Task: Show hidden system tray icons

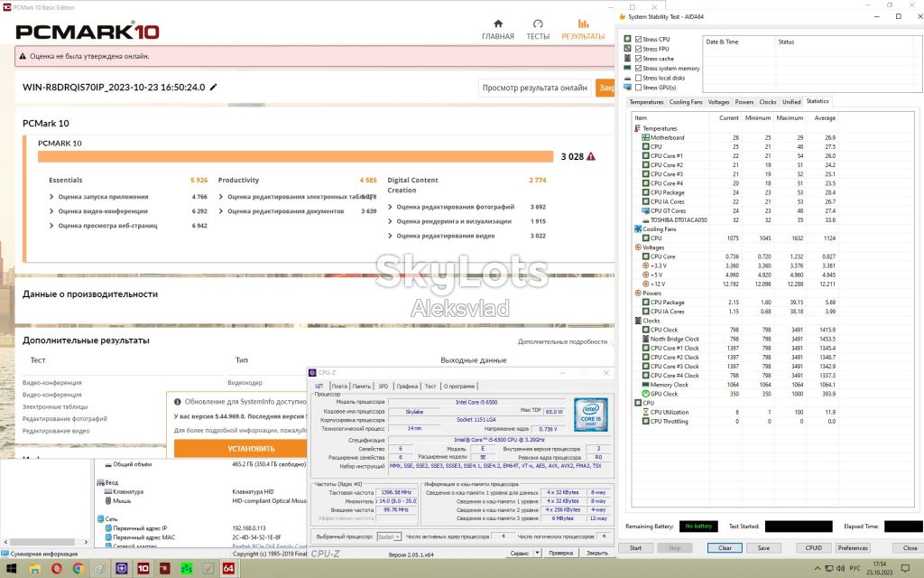Action: click(x=817, y=569)
